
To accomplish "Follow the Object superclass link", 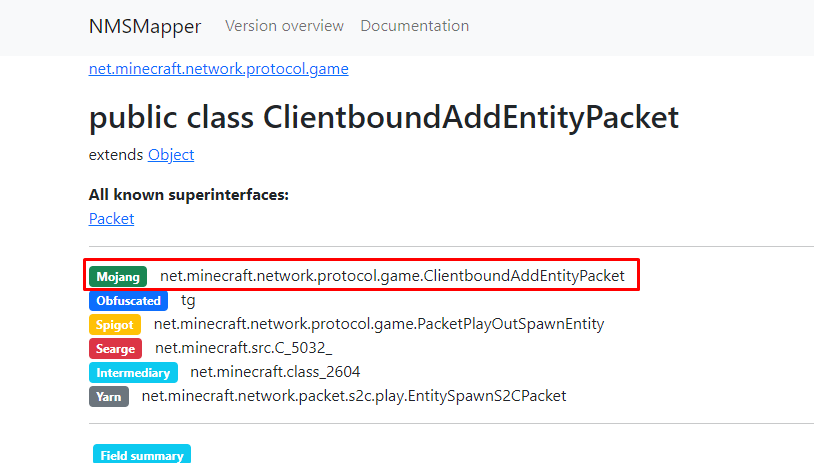I will [x=171, y=155].
